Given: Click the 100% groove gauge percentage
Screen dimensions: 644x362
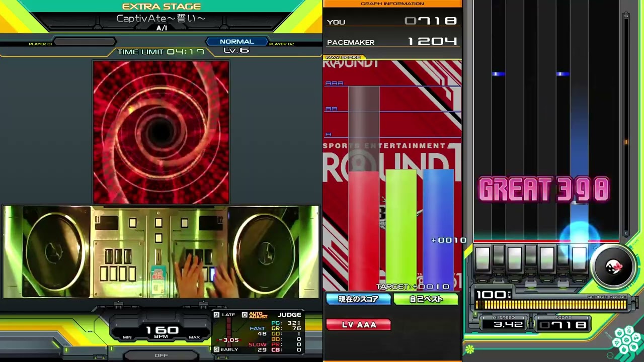Looking at the screenshot, I should pyautogui.click(x=493, y=295).
